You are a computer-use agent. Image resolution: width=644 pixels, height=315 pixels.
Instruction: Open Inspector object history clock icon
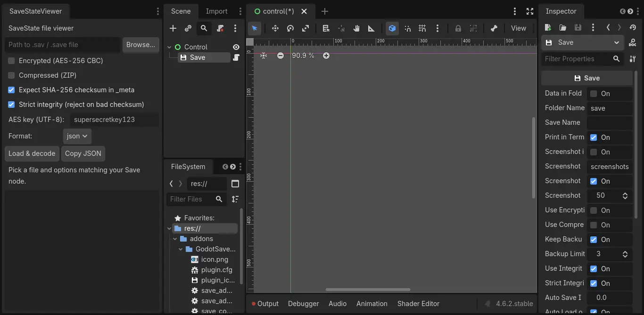633,28
